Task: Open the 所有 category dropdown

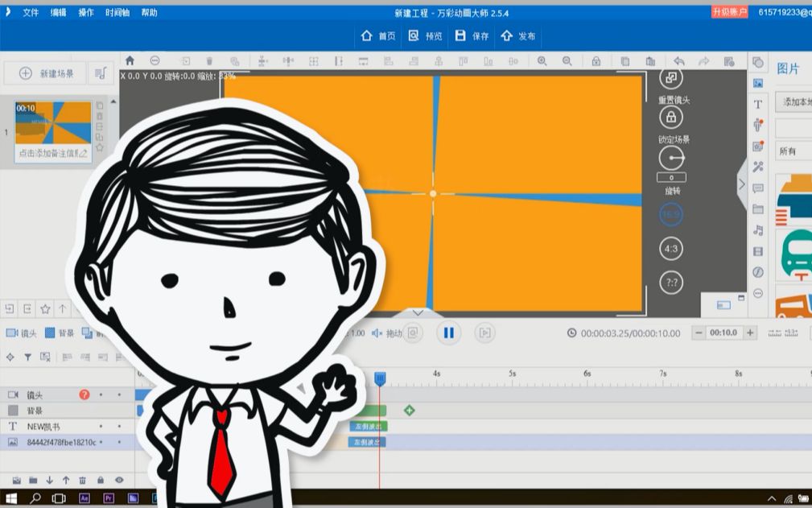Action: coord(793,151)
